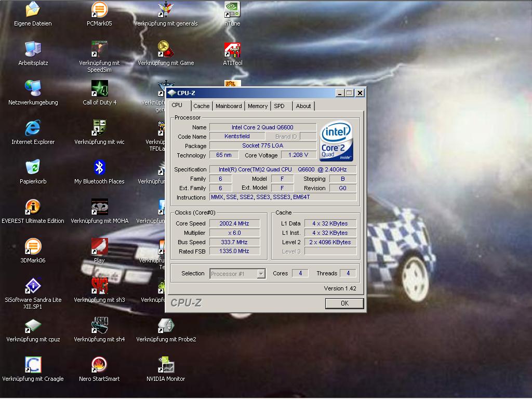Click the 65 nm technology value
The width and height of the screenshot is (532, 399).
point(224,155)
